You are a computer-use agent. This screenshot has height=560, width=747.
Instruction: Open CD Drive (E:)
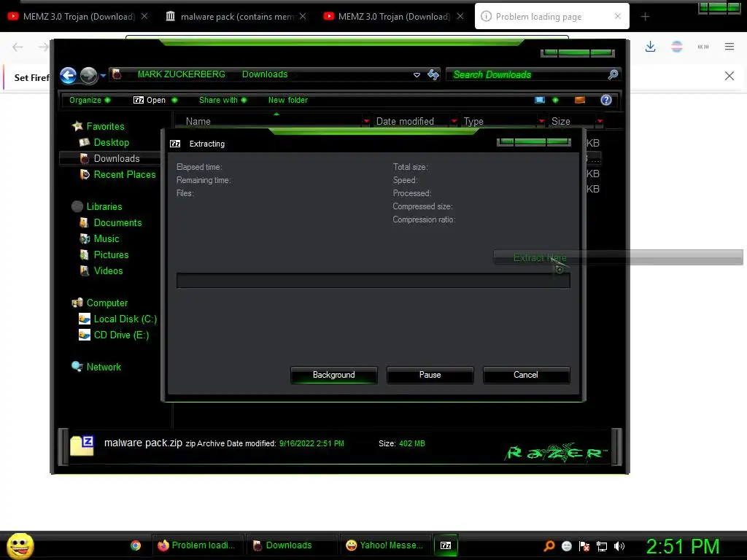coord(114,335)
